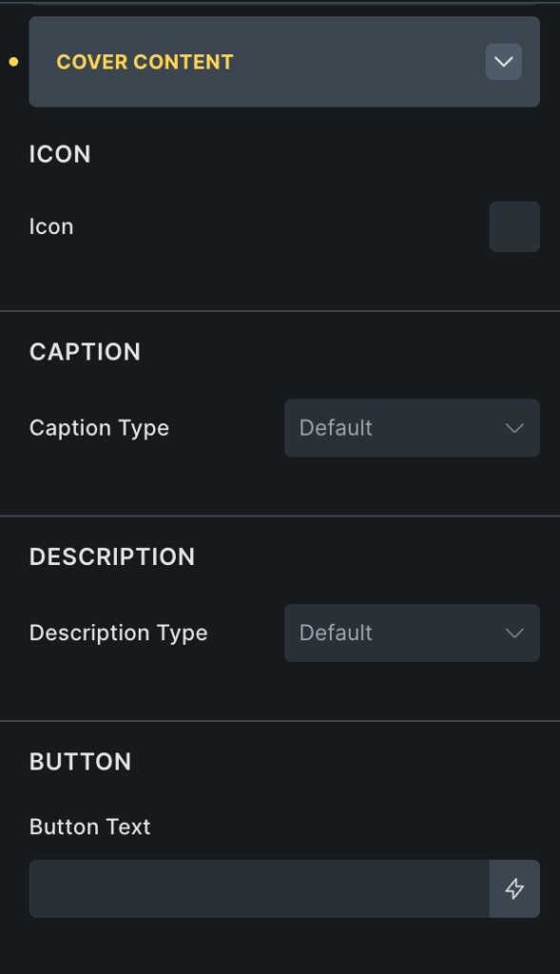Select the DESCRIPTION section heading
Viewport: 560px width, 974px height.
coord(112,557)
